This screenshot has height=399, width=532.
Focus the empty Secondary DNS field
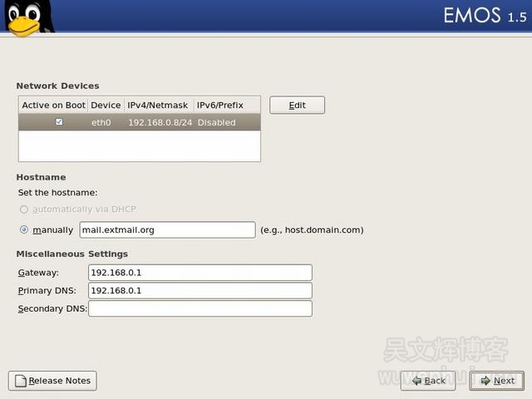(x=199, y=309)
